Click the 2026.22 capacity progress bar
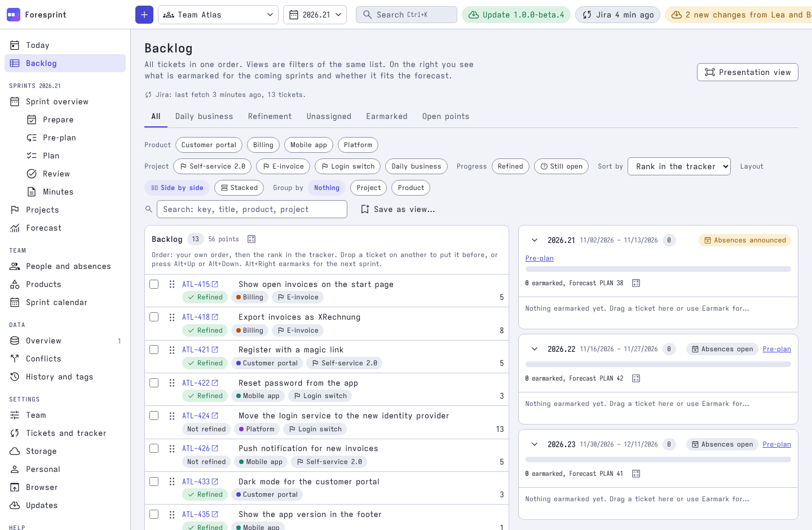The height and width of the screenshot is (530, 812). tap(658, 364)
